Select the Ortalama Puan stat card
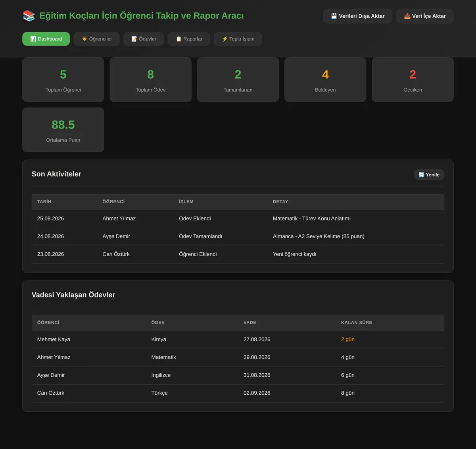Viewport: 476px width, 449px height. (63, 130)
